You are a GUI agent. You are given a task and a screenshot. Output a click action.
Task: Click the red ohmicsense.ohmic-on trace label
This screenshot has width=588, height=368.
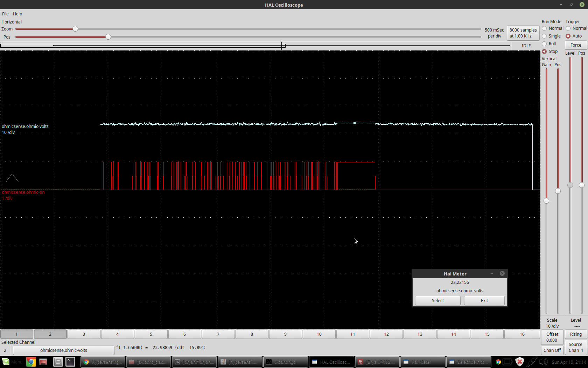(23, 192)
